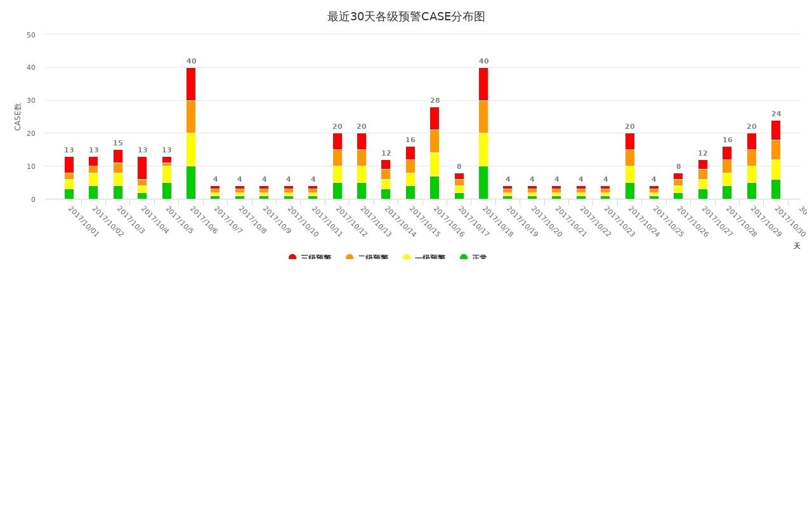This screenshot has height=508, width=812.
Task: Click the orange segment of the 2017/10/18 bar
Action: (x=483, y=117)
